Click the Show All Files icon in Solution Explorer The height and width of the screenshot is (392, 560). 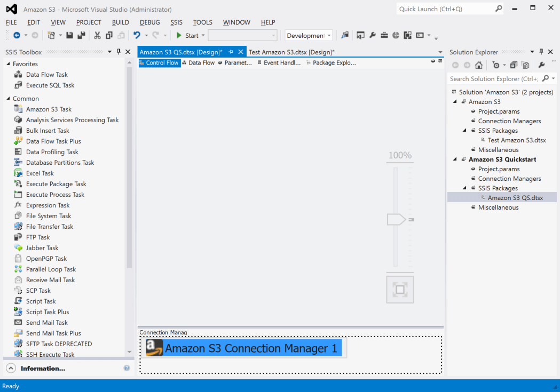tap(525, 65)
